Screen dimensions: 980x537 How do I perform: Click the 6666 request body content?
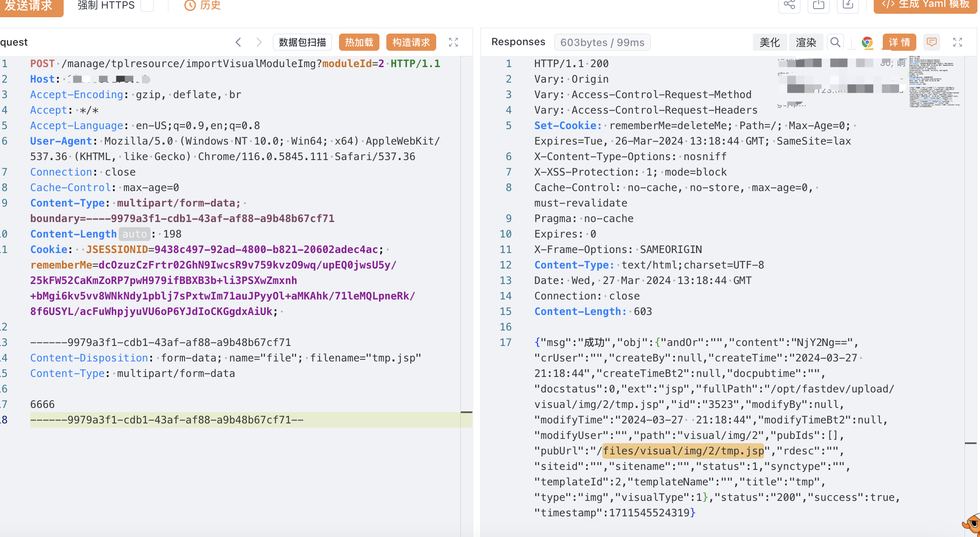pyautogui.click(x=43, y=404)
